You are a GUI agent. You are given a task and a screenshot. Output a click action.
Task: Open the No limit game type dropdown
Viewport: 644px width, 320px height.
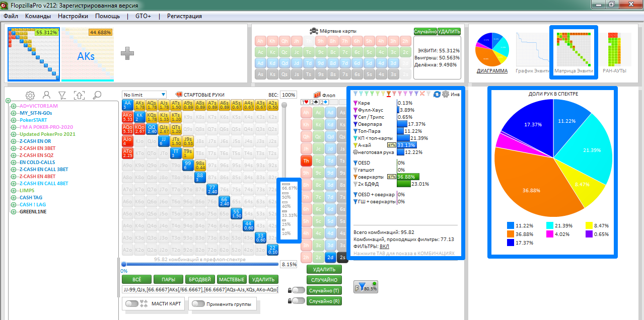point(144,95)
